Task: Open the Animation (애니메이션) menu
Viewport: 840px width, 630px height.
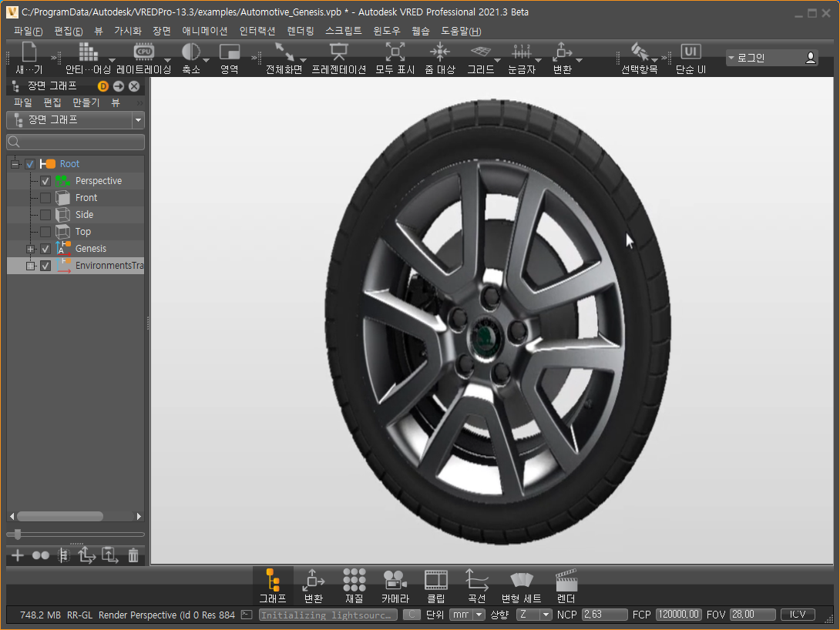Action: [x=204, y=32]
